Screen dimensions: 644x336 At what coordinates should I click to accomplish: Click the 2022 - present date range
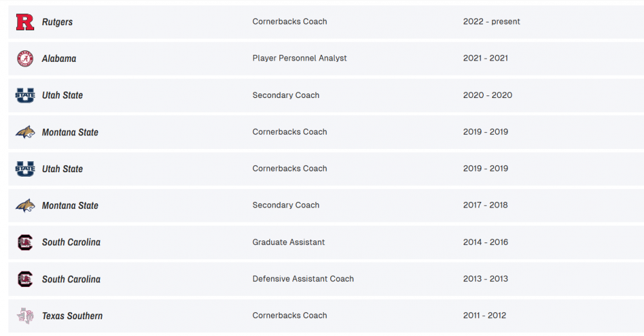[491, 22]
